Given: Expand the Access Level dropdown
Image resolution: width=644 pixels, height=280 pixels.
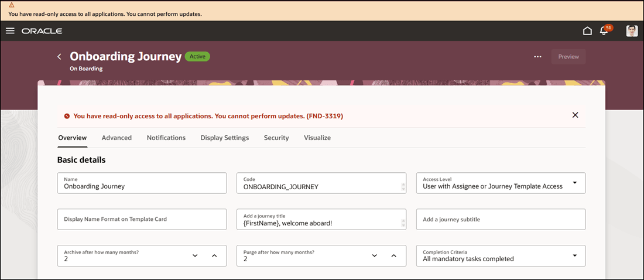Looking at the screenshot, I should (x=574, y=183).
